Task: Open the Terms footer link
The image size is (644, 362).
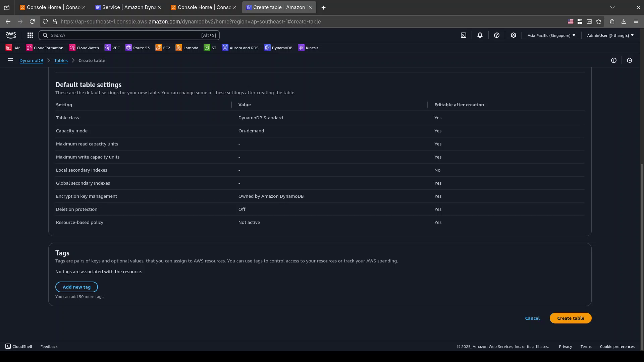Action: tap(586, 346)
